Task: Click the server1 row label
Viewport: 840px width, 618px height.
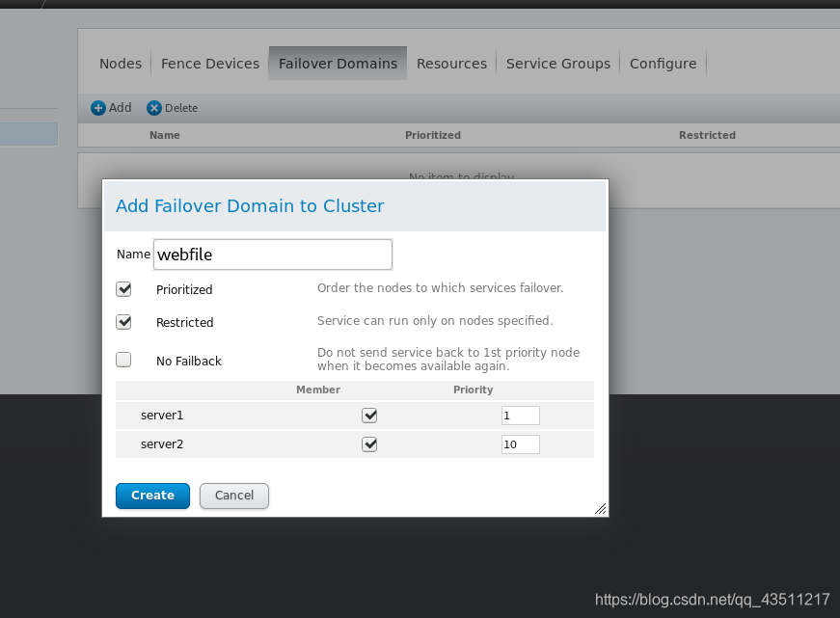Action: click(x=162, y=416)
